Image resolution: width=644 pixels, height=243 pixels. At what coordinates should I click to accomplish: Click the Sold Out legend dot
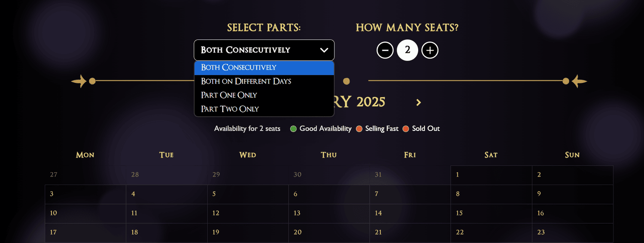(x=406, y=129)
